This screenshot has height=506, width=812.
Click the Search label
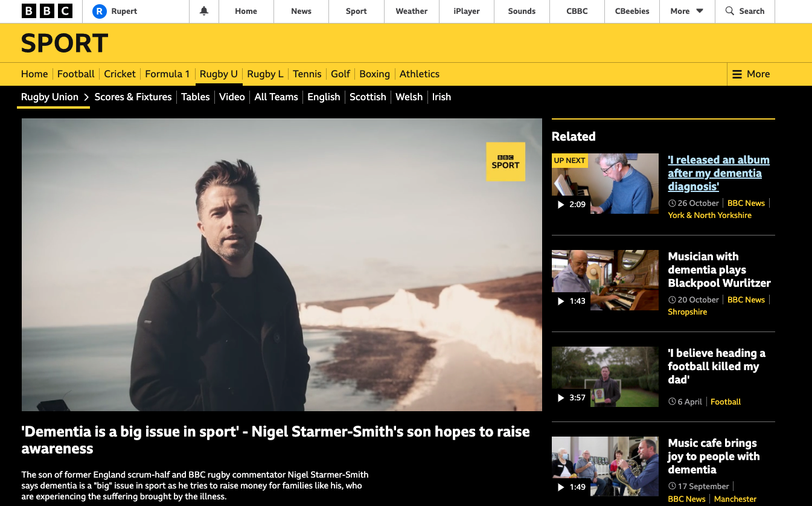click(x=752, y=11)
